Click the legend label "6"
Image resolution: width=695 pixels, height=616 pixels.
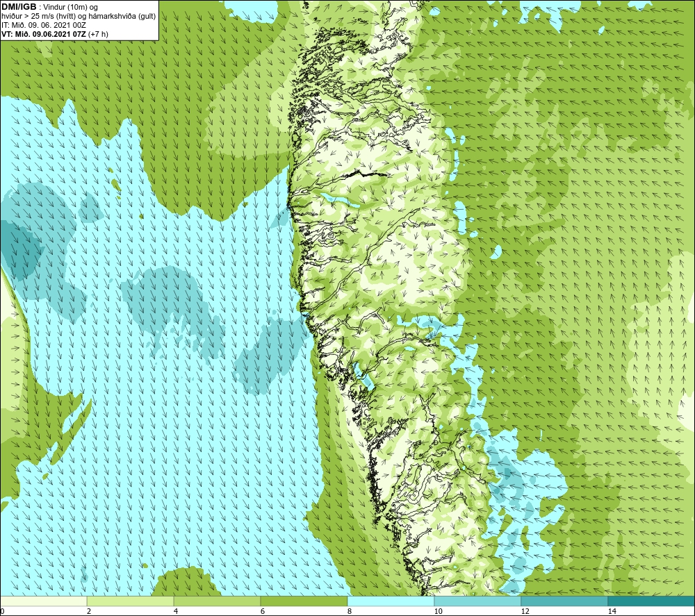263,611
